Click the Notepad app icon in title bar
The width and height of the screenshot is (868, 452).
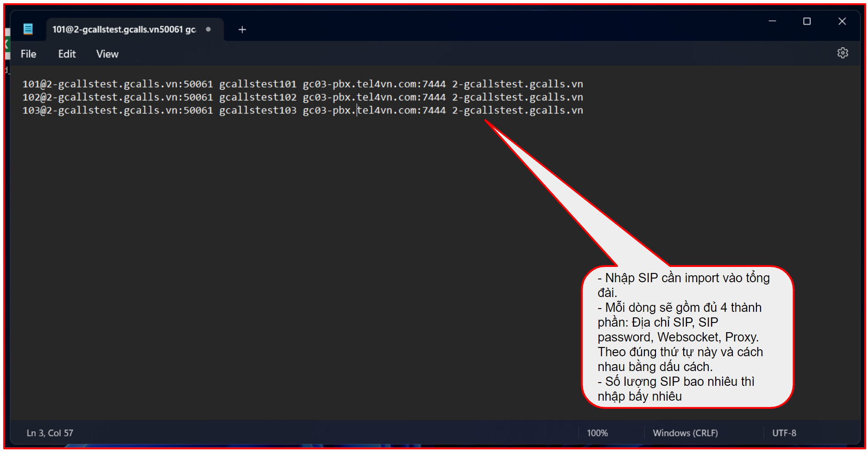[x=28, y=29]
